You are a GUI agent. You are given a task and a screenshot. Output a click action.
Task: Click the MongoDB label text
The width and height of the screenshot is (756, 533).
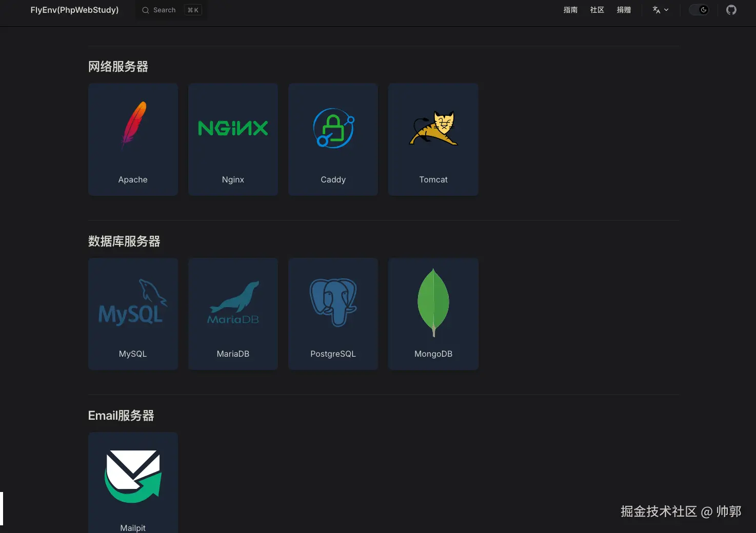(433, 354)
